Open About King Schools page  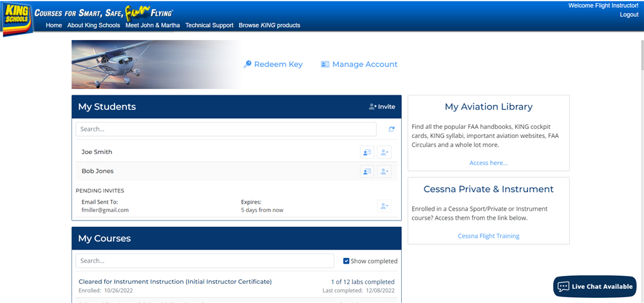click(x=93, y=25)
